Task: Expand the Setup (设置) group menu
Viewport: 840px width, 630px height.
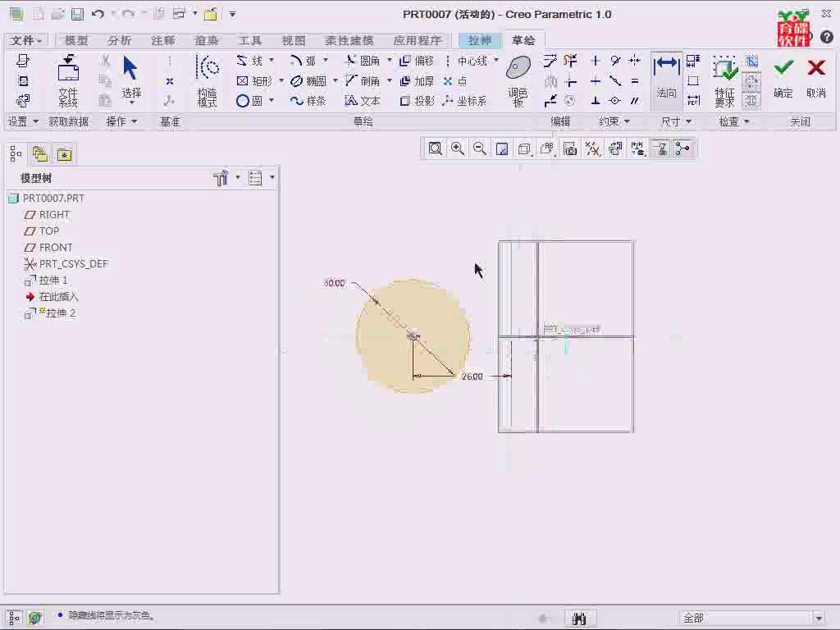Action: point(23,121)
